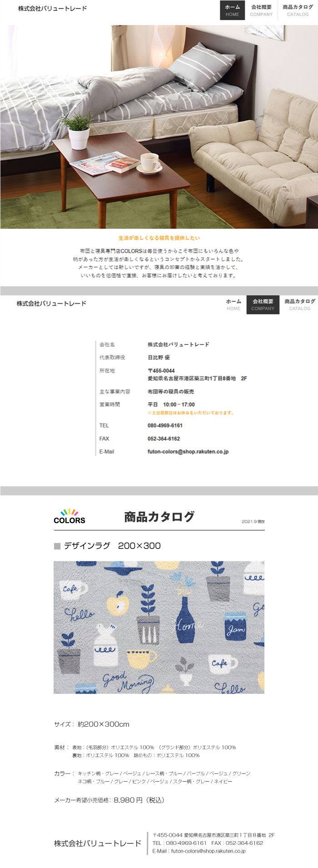Select ホーム HOME in the second navigation bar
The height and width of the screenshot is (868, 318).
pos(234,304)
